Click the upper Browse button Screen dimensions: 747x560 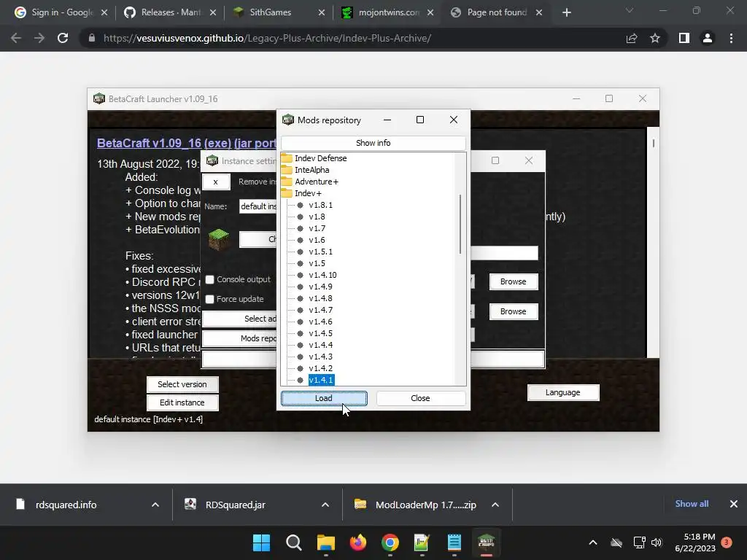(x=513, y=281)
